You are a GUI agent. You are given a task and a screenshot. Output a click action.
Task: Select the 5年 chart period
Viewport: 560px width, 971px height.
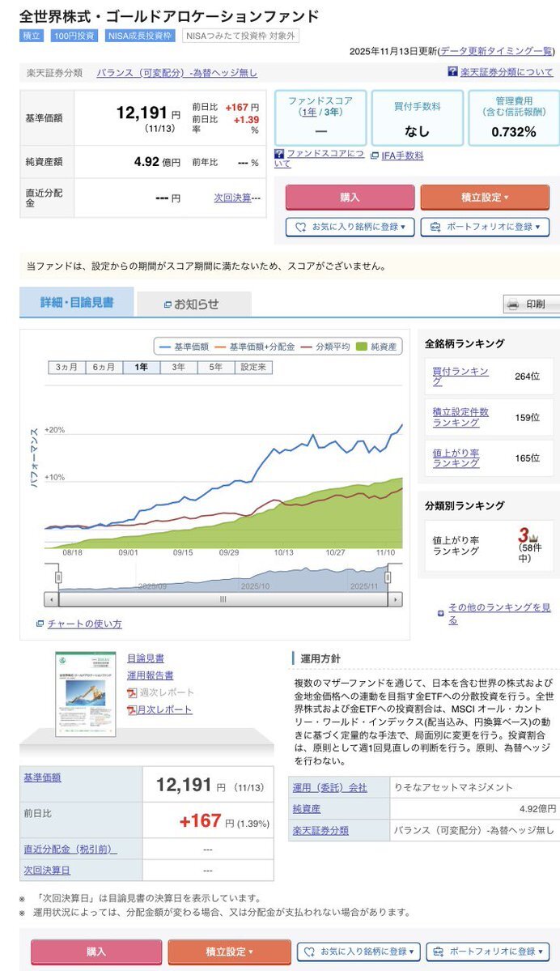click(215, 367)
